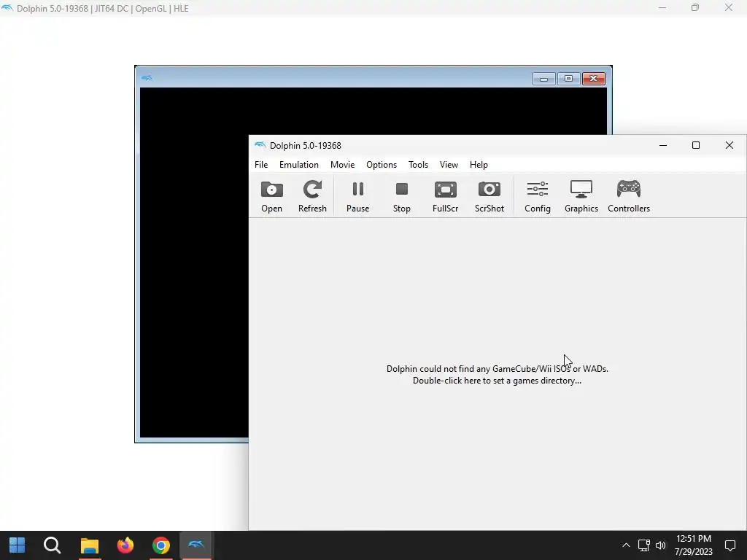
Task: Minimize the outer JIT64 OpenGL window
Action: coord(662,7)
